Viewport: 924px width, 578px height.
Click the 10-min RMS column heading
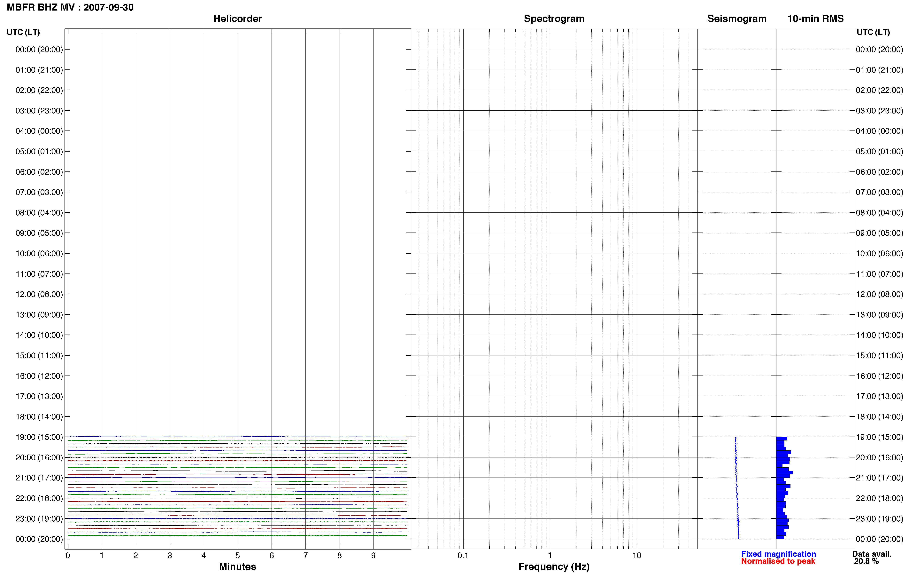[815, 18]
